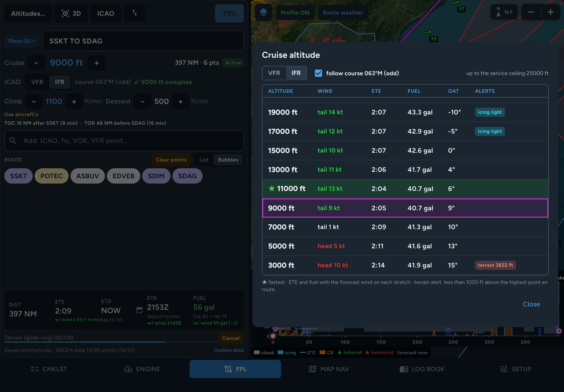Click the Clear points button
Viewport: 564px width, 392px height.
171,160
